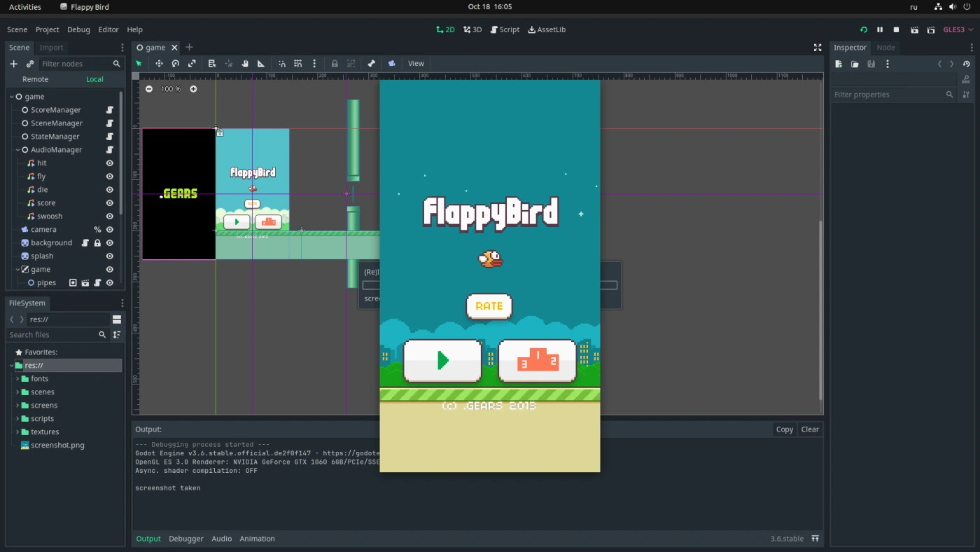This screenshot has height=552, width=980.
Task: Pause the running scene
Action: pos(880,29)
